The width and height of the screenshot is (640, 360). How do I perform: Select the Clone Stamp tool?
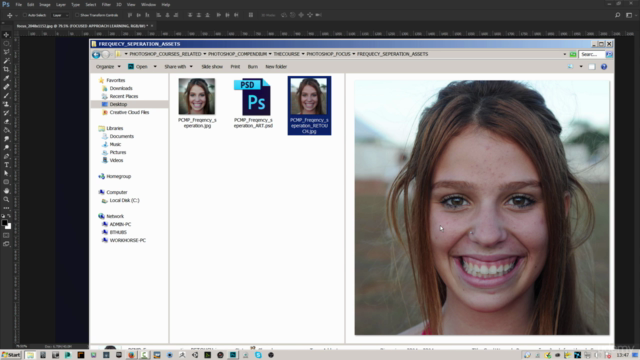pyautogui.click(x=6, y=104)
